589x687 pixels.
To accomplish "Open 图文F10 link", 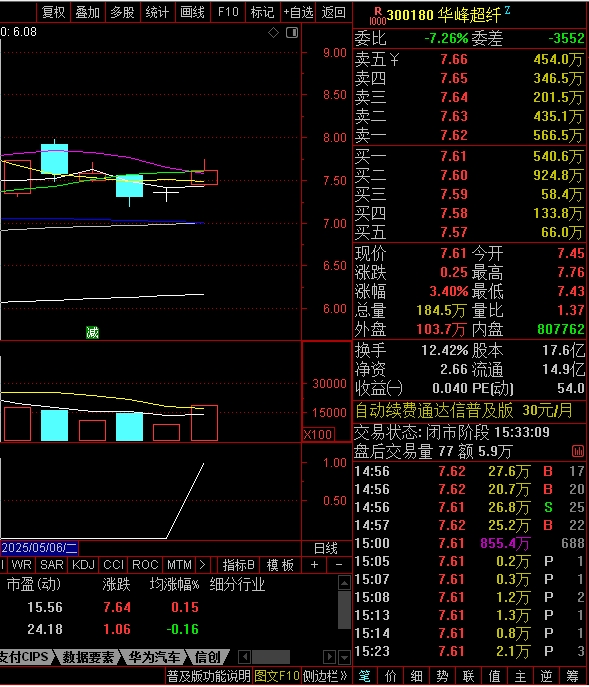I will coord(277,676).
